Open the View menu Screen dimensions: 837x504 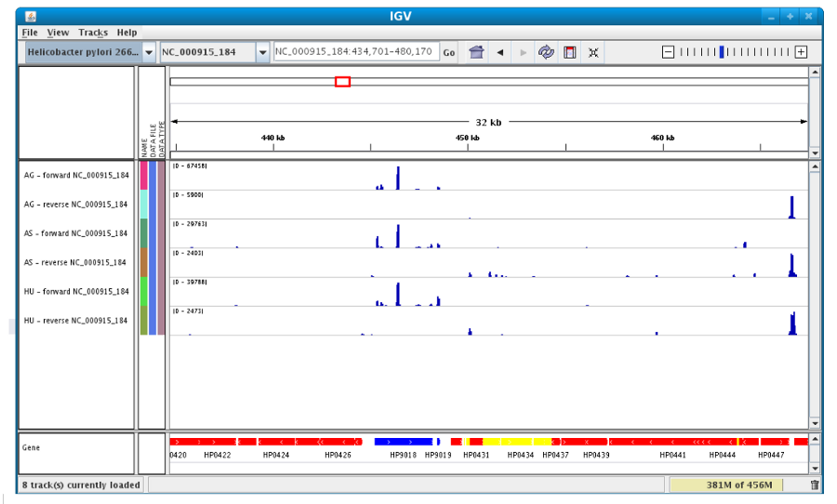pyautogui.click(x=58, y=33)
